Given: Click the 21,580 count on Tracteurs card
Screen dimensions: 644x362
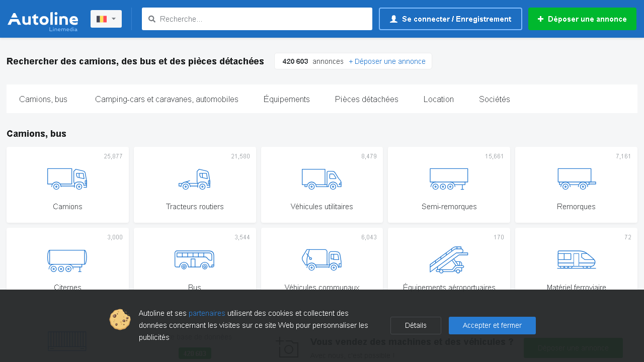Looking at the screenshot, I should tap(240, 156).
